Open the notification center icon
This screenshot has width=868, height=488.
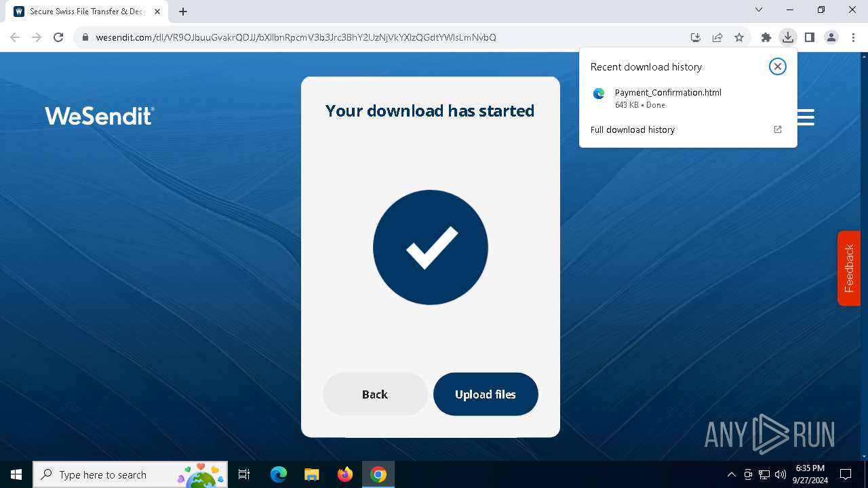tap(846, 474)
